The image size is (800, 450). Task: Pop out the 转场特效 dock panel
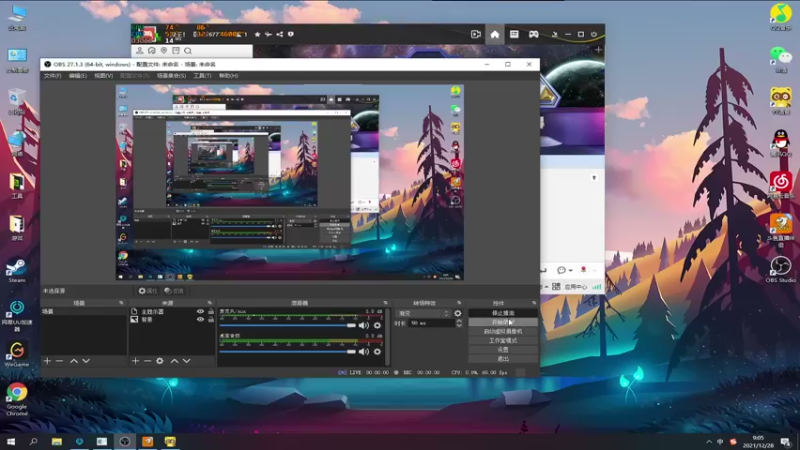[459, 303]
